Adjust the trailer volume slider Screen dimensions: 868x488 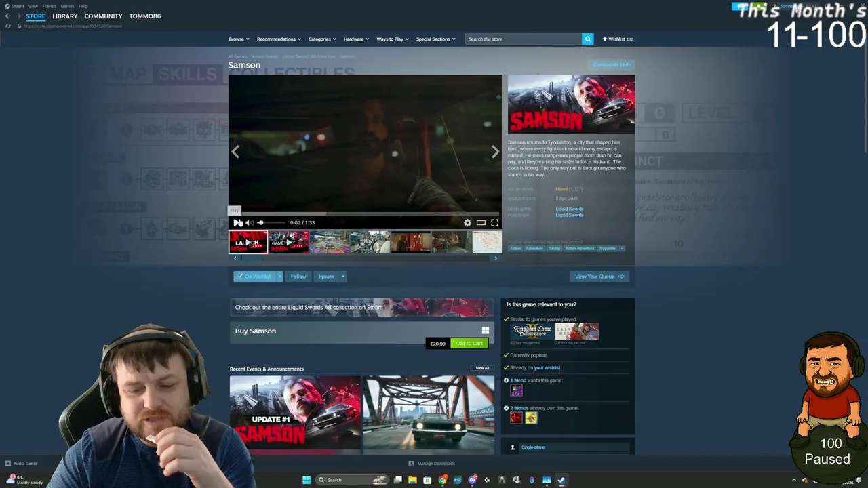click(271, 222)
